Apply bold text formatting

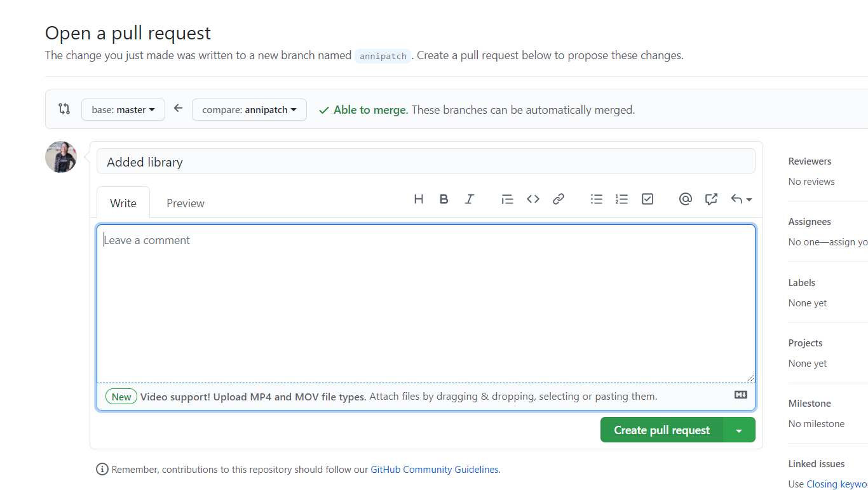click(x=444, y=200)
